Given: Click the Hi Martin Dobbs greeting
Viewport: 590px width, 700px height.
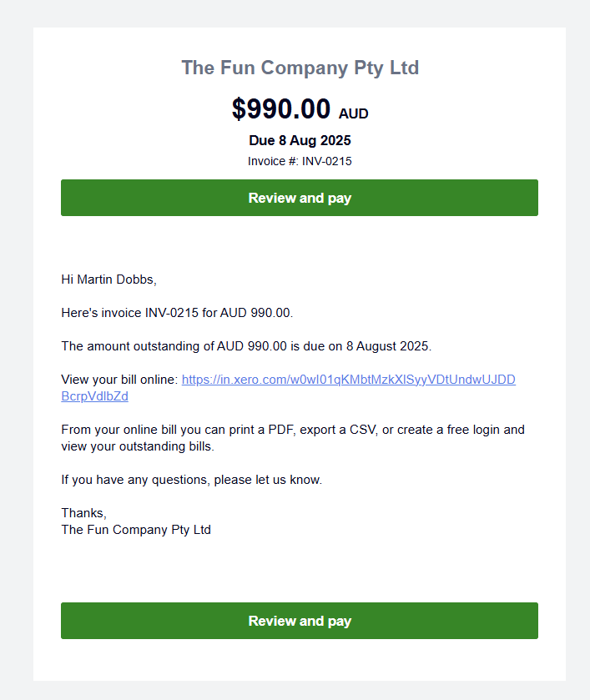Looking at the screenshot, I should click(108, 279).
